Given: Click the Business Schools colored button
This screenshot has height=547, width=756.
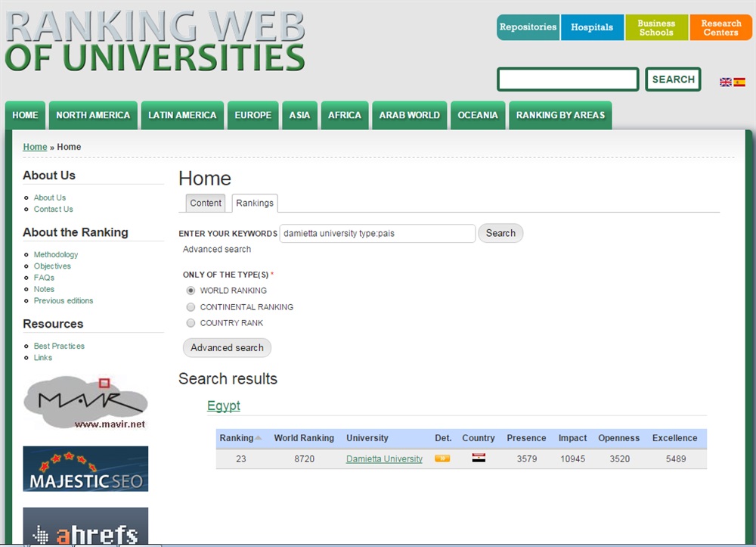Looking at the screenshot, I should point(656,28).
